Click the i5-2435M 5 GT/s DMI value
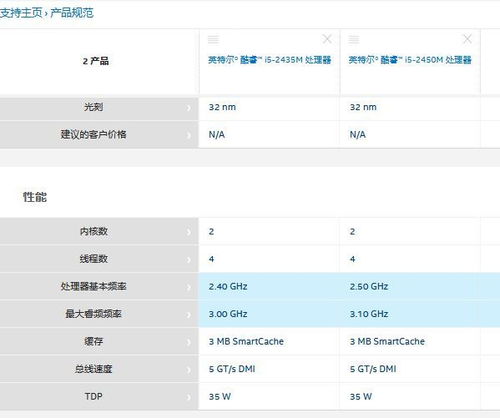500x418 pixels. pyautogui.click(x=232, y=369)
